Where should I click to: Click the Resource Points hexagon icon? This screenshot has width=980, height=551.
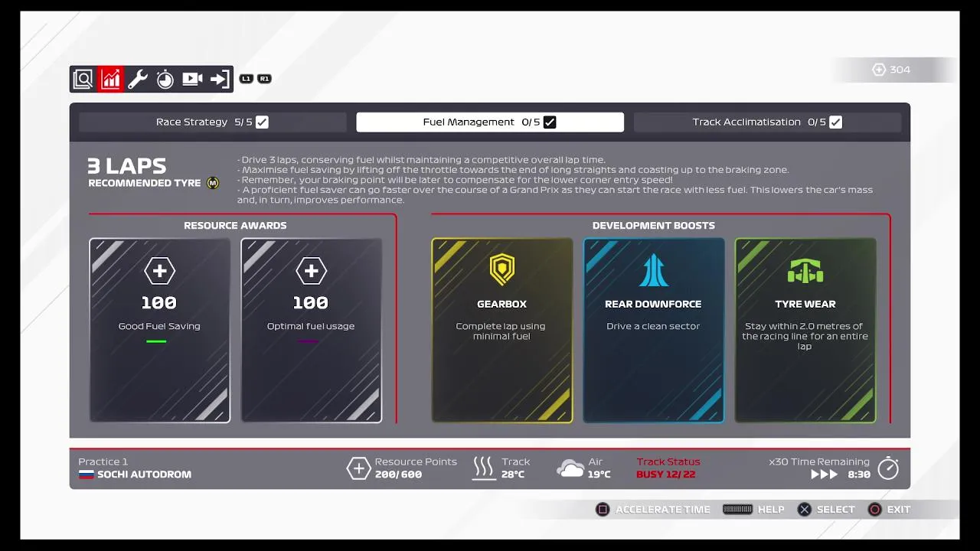tap(358, 468)
